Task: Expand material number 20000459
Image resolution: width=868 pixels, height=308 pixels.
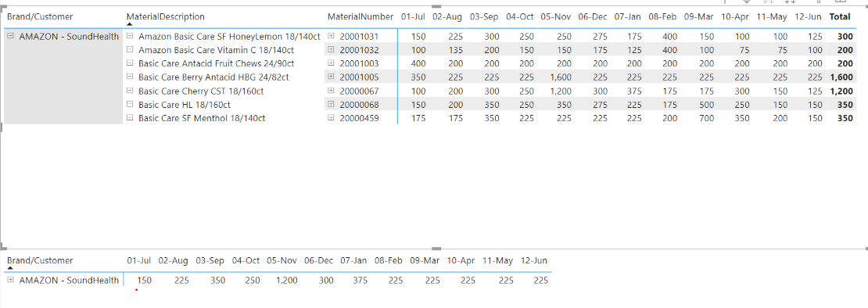Action: (332, 117)
